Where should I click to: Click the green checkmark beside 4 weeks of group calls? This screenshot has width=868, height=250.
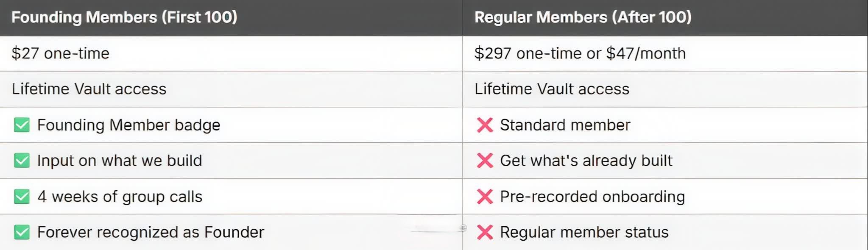pyautogui.click(x=22, y=197)
